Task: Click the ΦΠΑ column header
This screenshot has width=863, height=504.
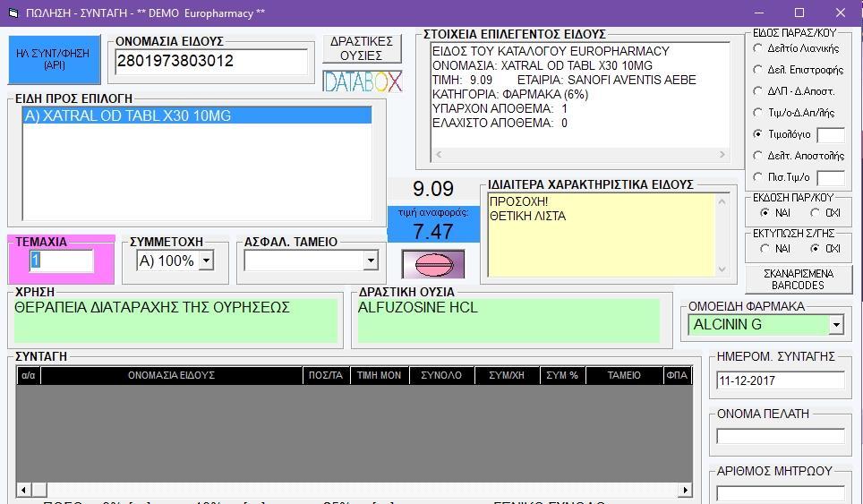Action: click(x=678, y=375)
